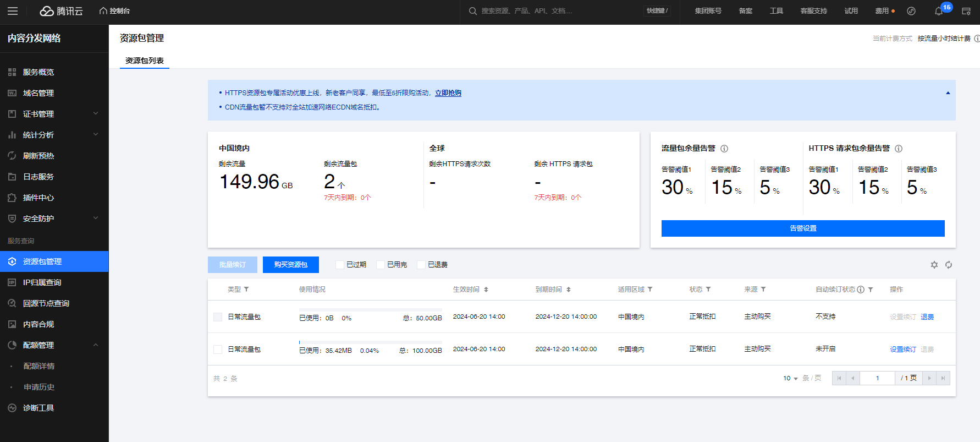Collapse the blue notice banner
Image resolution: width=980 pixels, height=442 pixels.
pos(948,93)
